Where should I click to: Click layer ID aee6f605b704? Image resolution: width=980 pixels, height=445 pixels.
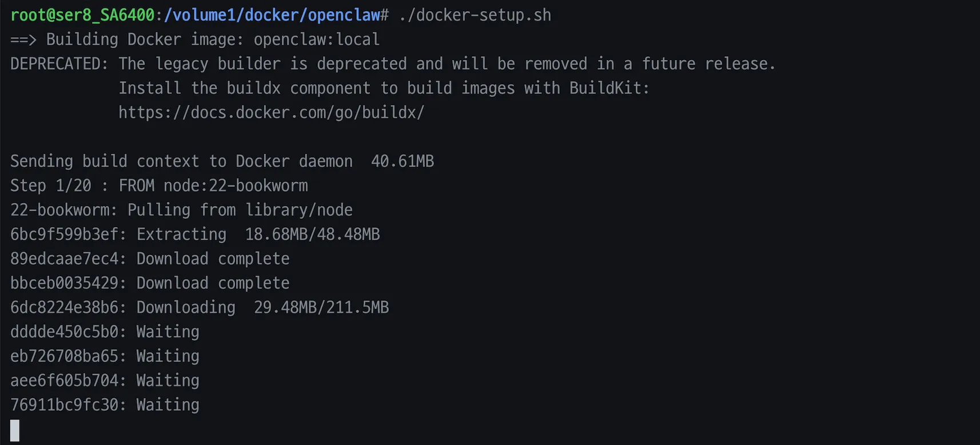(x=64, y=380)
